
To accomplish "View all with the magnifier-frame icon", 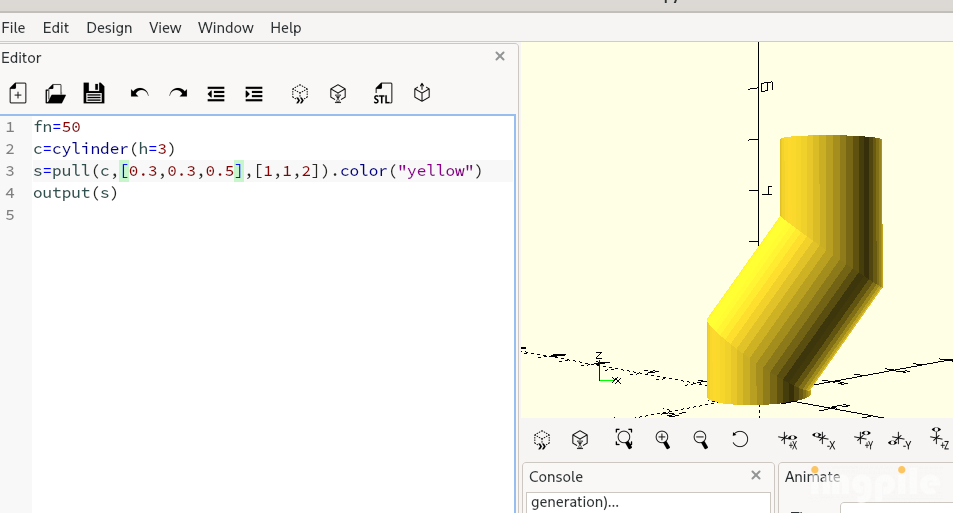I will pos(624,439).
